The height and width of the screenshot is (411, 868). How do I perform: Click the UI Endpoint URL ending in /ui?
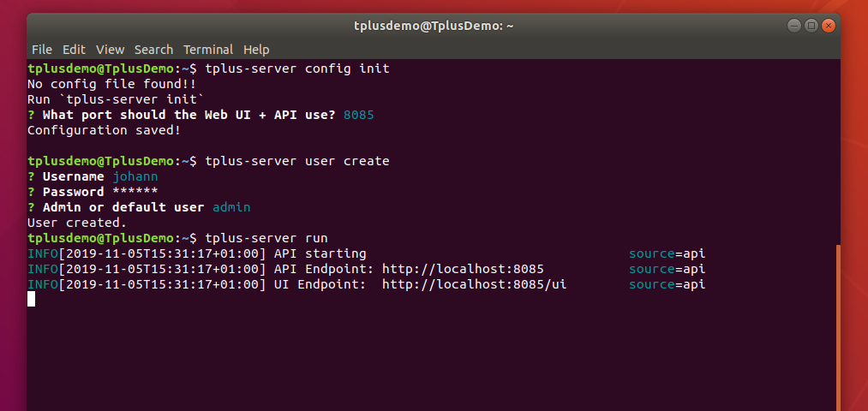click(x=475, y=285)
